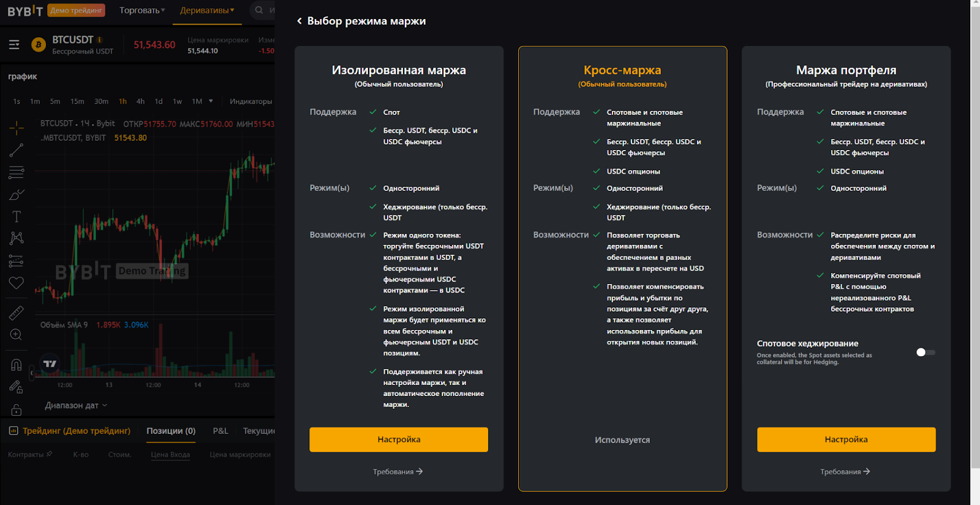Viewport: 980px width, 505px height.
Task: Enable the magnet snapping tool
Action: (17, 365)
